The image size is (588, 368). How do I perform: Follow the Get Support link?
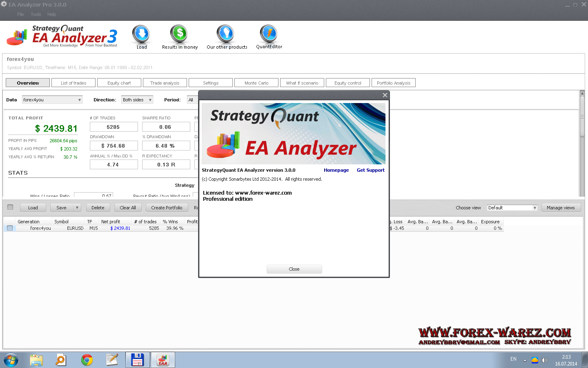pos(370,170)
